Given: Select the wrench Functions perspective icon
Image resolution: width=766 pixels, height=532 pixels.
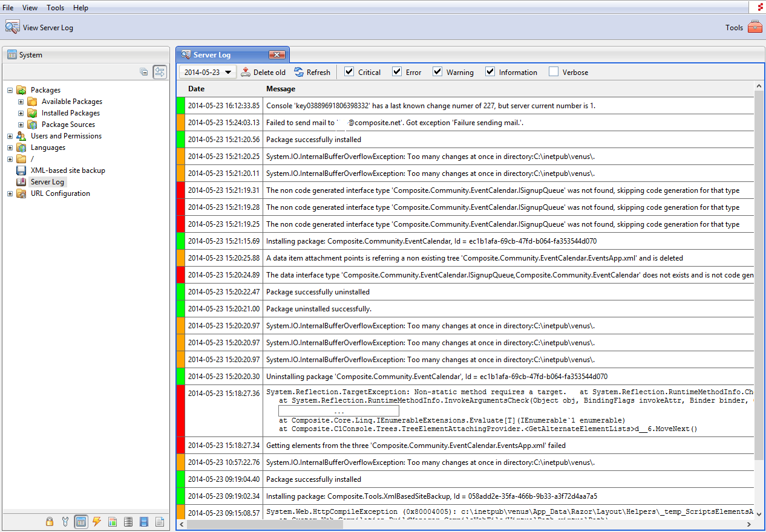Looking at the screenshot, I should 65,521.
